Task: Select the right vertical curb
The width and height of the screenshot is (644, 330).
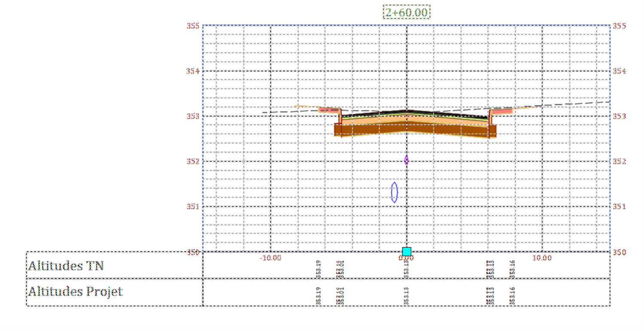Action: [489, 118]
